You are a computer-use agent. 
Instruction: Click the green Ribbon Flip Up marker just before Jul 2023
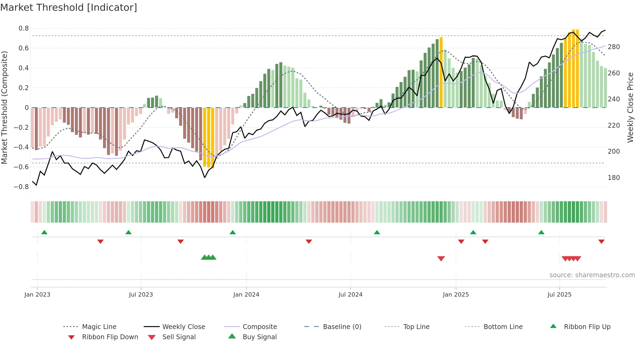click(129, 232)
